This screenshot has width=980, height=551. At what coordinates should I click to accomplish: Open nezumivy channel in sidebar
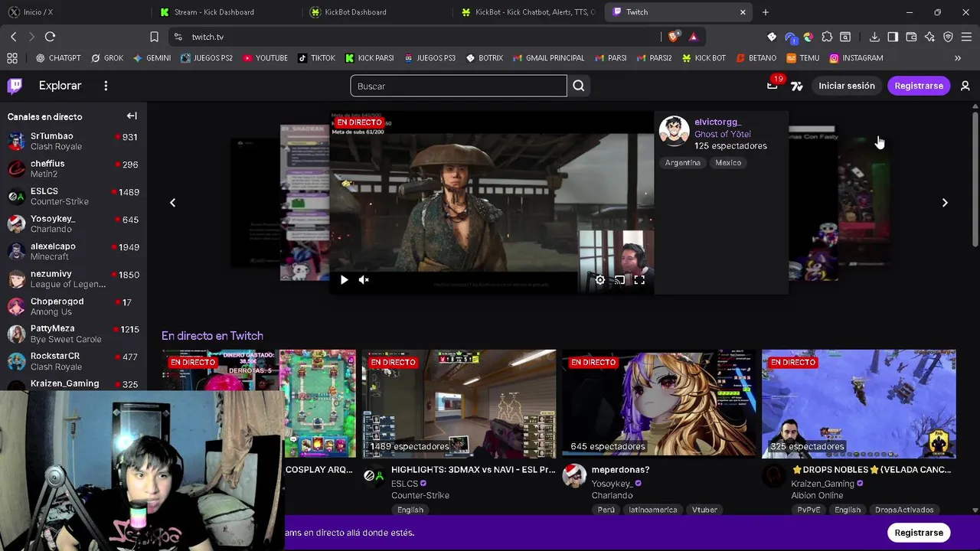tap(73, 279)
